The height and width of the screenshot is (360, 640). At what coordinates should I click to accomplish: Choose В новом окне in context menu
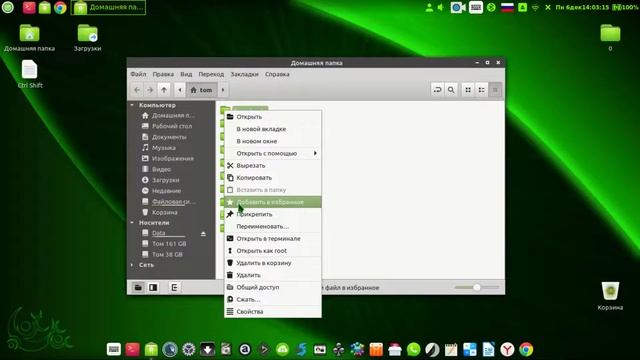(273, 141)
